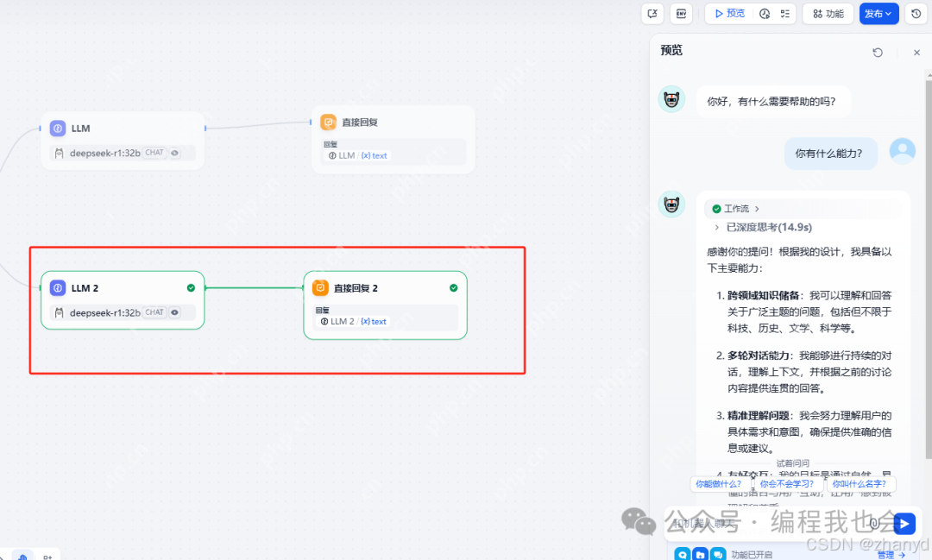Viewport: 932px width, 560px height.
Task: Toggle the green status check on 直接回复 2 node
Action: [453, 287]
